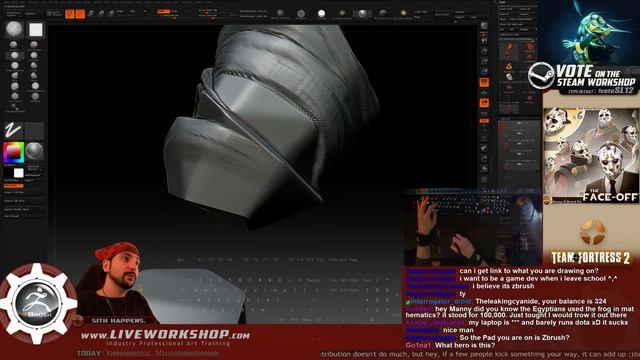Pick a hue in the rainbow color picker
The image size is (640, 360).
pos(13,152)
